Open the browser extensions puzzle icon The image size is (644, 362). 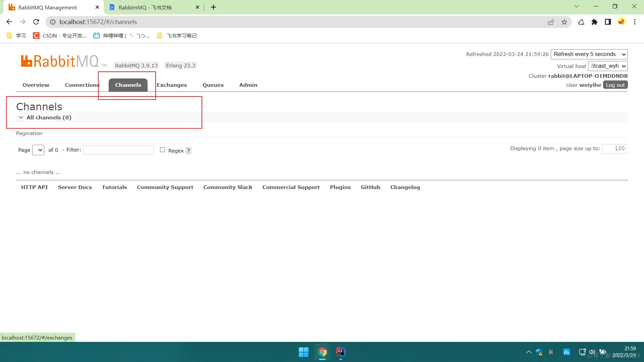[x=594, y=22]
